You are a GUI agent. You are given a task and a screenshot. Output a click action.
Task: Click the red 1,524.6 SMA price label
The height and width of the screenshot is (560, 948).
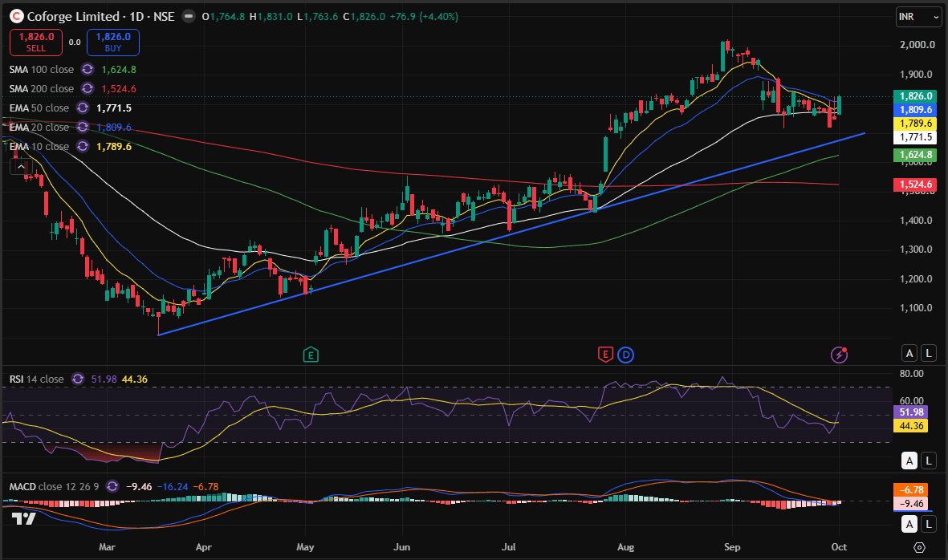point(915,185)
